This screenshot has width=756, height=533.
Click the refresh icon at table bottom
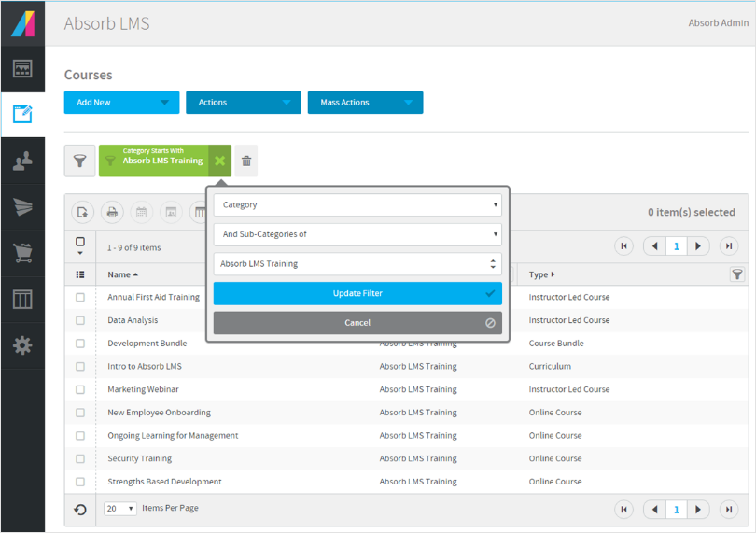[80, 510]
